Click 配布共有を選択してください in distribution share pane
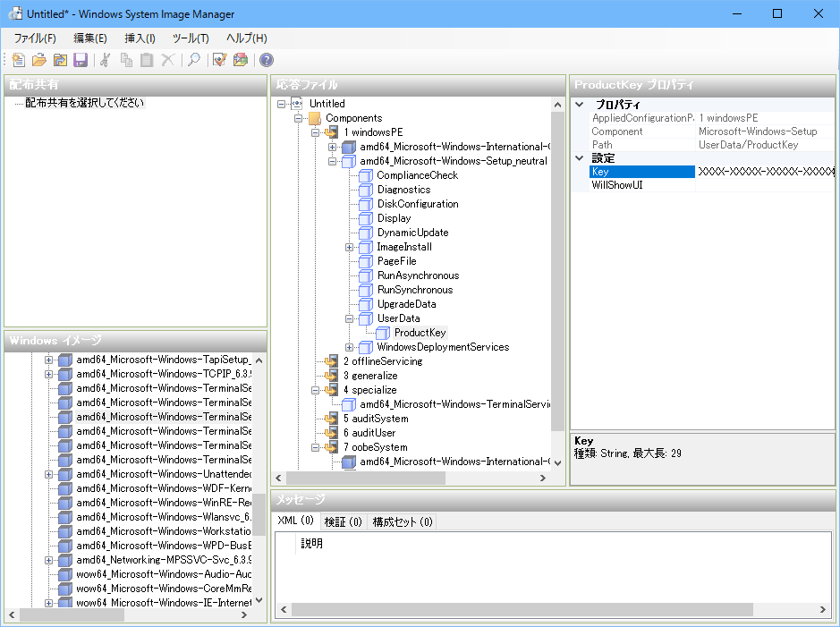Screen dimensions: 840x627 point(85,103)
